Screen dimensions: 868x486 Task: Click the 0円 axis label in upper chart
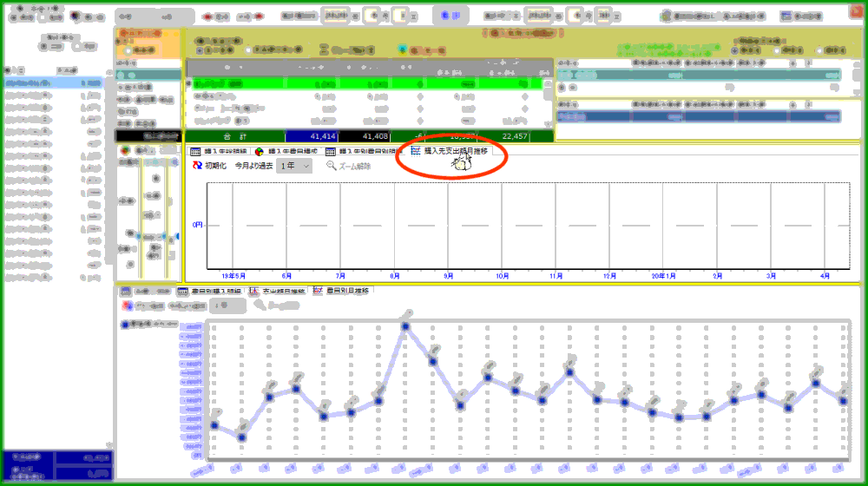(198, 225)
